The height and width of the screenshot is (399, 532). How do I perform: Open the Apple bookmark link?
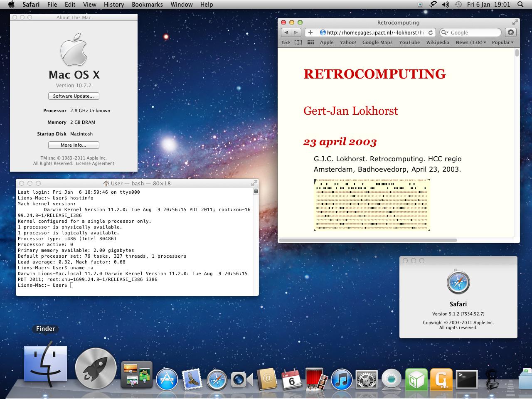(x=327, y=42)
